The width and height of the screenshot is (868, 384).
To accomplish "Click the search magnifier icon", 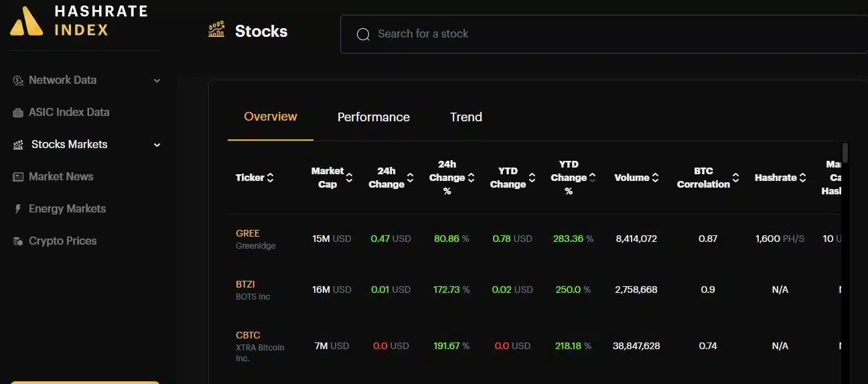I will 363,34.
